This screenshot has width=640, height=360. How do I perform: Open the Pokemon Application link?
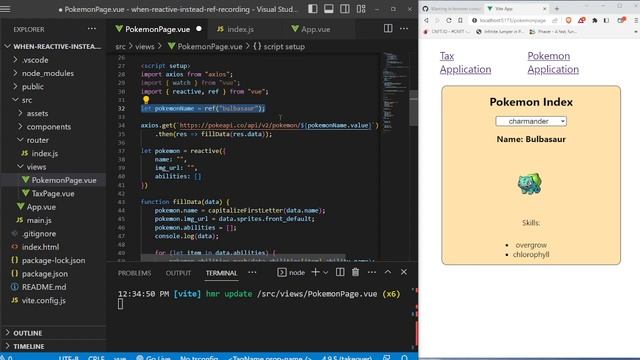tap(553, 62)
